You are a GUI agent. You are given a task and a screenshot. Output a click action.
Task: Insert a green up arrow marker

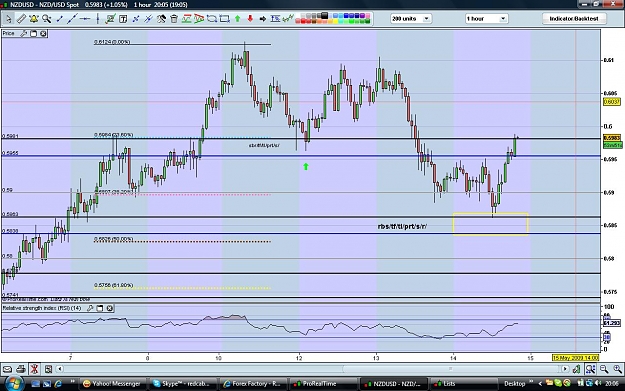[x=237, y=19]
